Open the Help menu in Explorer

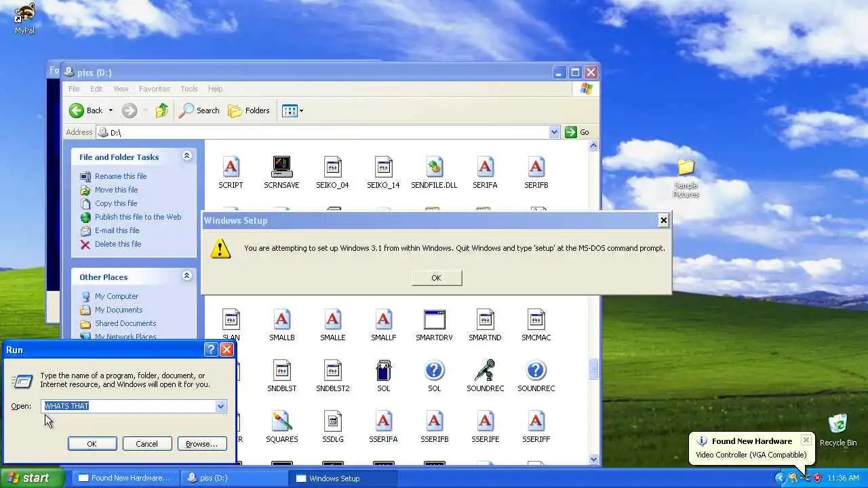[215, 89]
